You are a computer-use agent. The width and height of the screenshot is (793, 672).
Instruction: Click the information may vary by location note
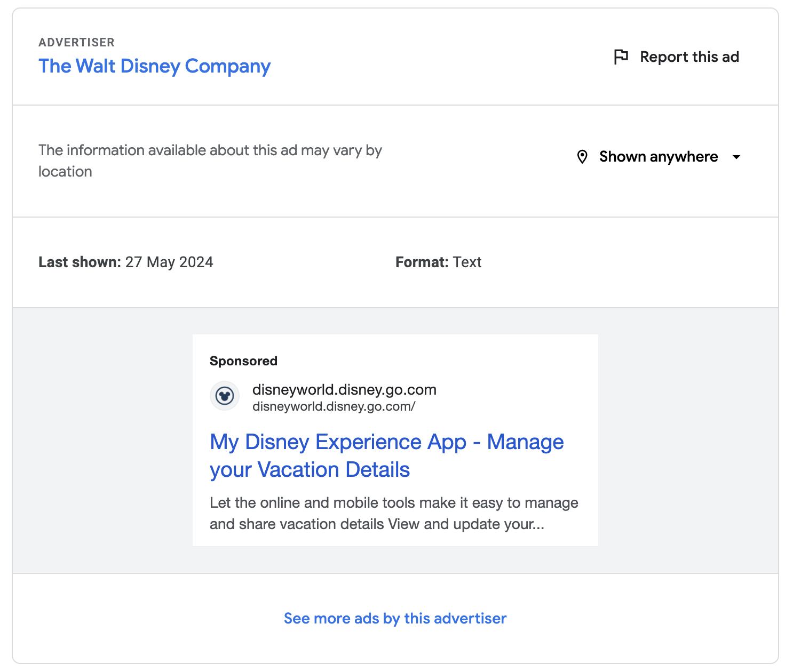click(210, 161)
